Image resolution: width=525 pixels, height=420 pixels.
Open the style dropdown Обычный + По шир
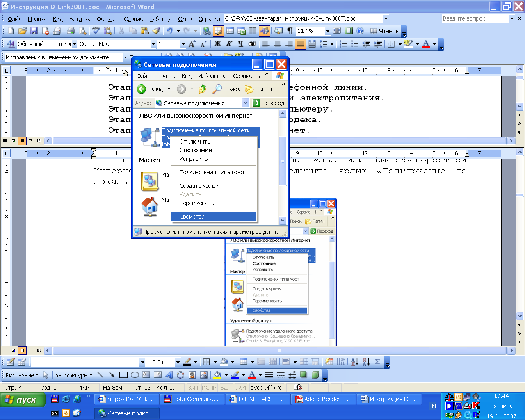pos(75,44)
